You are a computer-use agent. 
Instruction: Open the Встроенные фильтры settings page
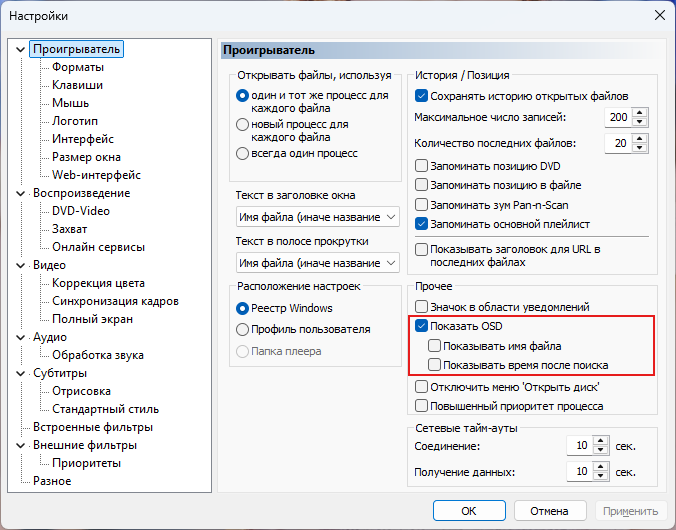coord(93,427)
